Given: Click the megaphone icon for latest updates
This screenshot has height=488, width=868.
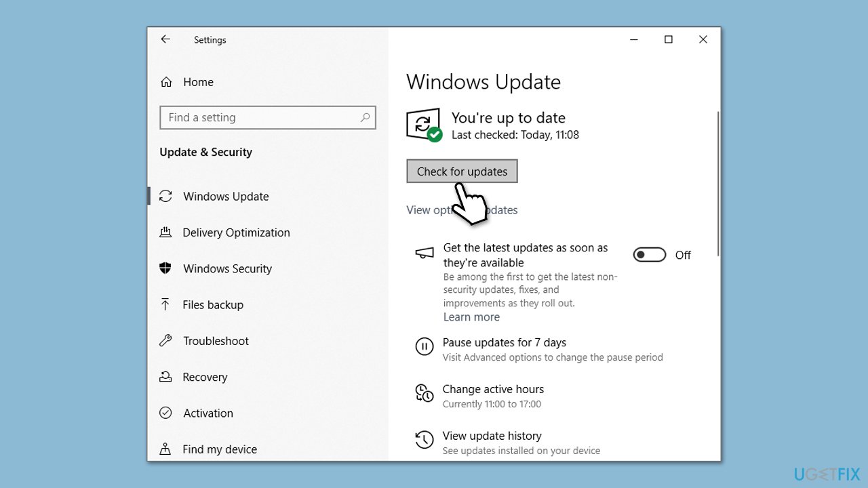Looking at the screenshot, I should point(425,253).
